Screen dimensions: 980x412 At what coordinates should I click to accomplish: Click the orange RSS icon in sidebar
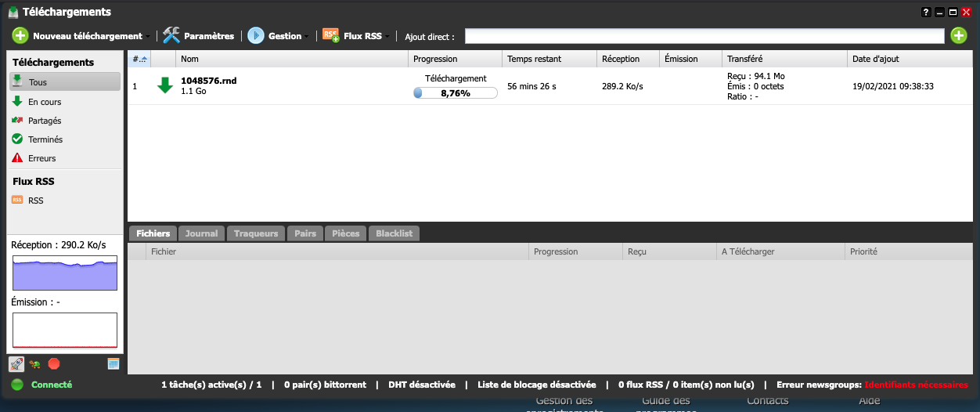(17, 200)
